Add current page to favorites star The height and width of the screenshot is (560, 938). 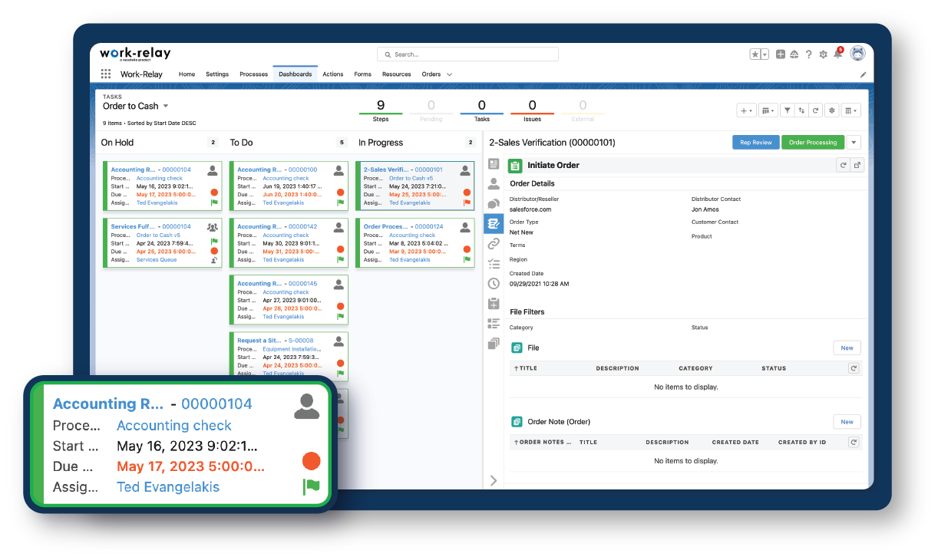click(x=755, y=54)
